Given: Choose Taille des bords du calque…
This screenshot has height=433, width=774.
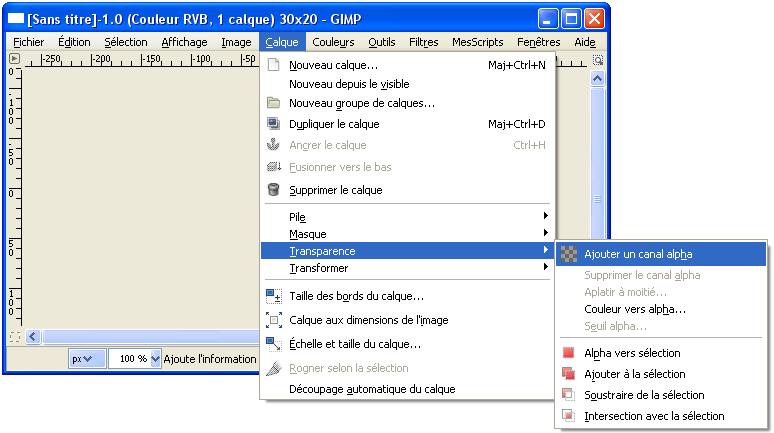Looking at the screenshot, I should 407,296.
